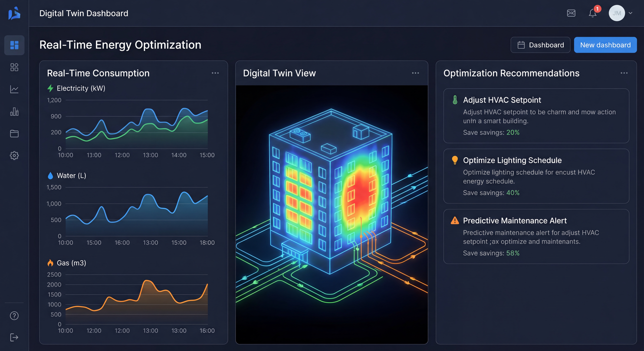644x351 pixels.
Task: Open settings from the sidebar gear icon
Action: click(x=14, y=155)
